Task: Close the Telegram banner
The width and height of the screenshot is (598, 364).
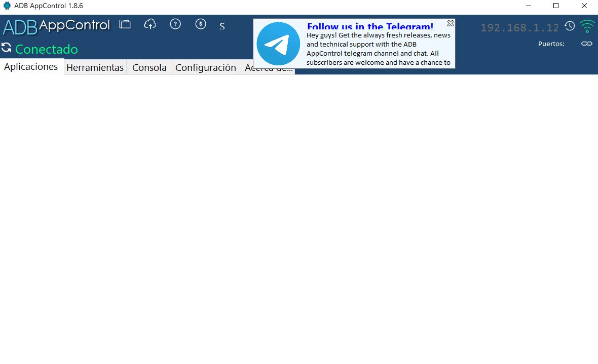Action: click(x=451, y=23)
